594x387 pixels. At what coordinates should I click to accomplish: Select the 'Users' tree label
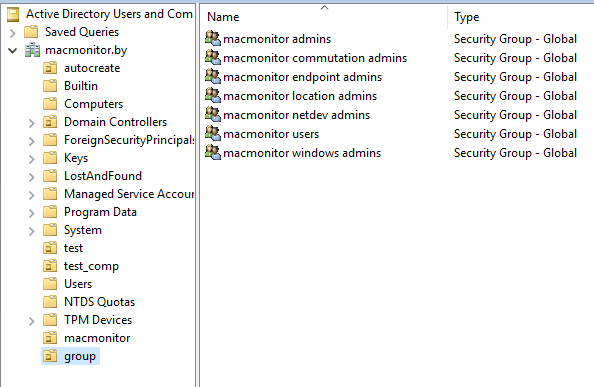(78, 284)
